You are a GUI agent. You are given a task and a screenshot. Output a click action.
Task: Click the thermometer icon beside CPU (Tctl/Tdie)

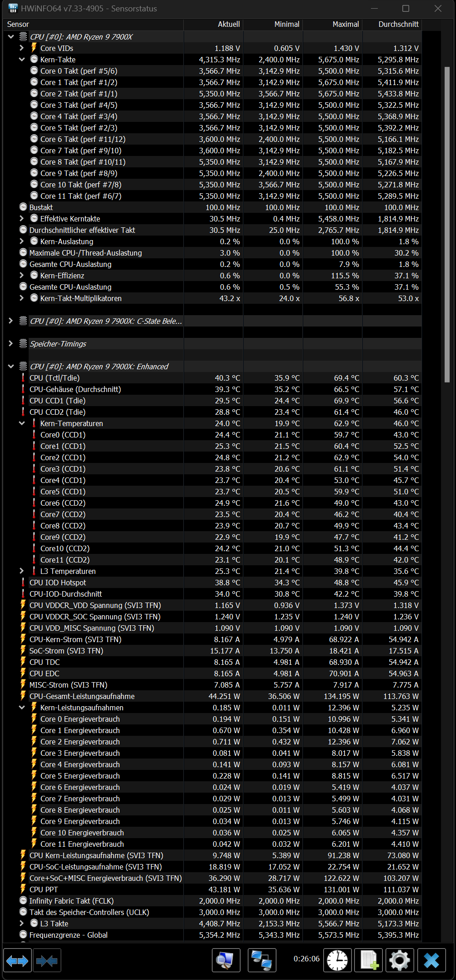coord(23,377)
